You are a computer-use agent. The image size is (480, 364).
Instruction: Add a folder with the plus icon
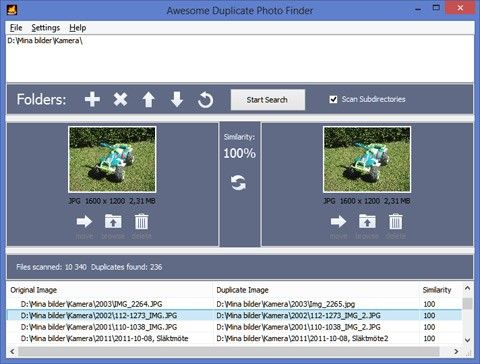click(92, 99)
